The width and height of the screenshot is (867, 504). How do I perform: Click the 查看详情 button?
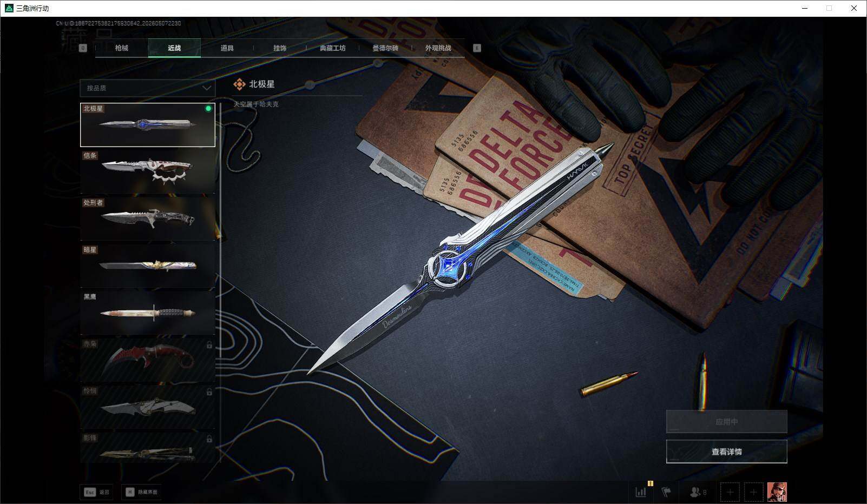pos(726,452)
